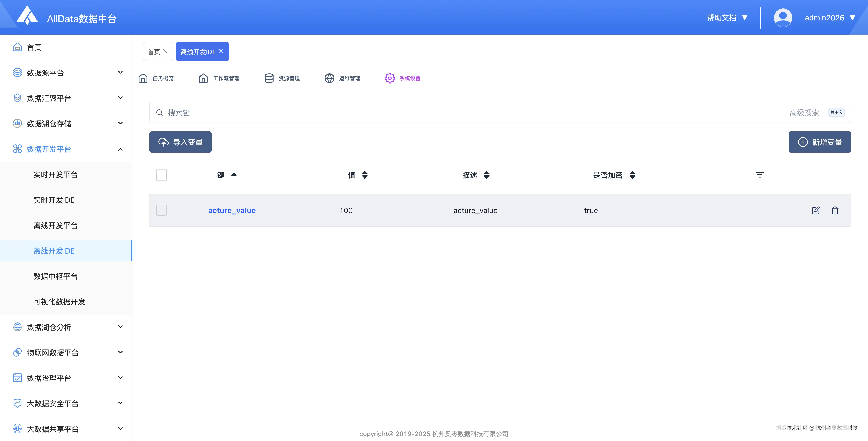
Task: Open the column filter icon in table header
Action: 759,175
